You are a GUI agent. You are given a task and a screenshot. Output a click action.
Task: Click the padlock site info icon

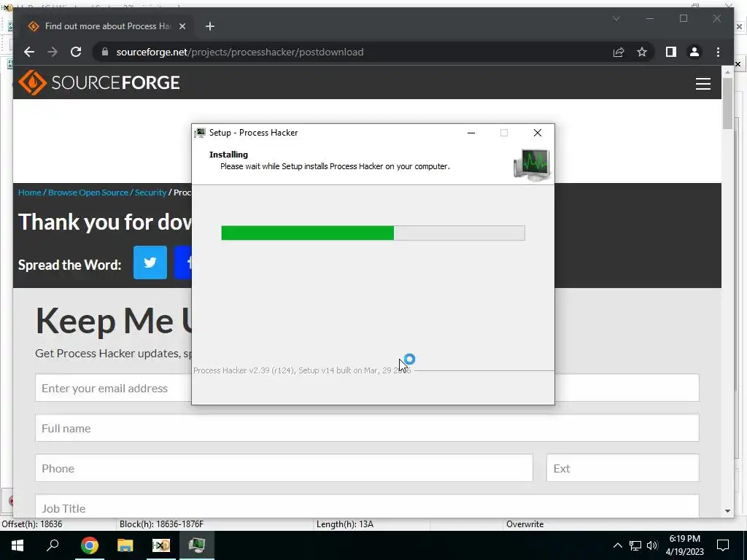pyautogui.click(x=105, y=52)
